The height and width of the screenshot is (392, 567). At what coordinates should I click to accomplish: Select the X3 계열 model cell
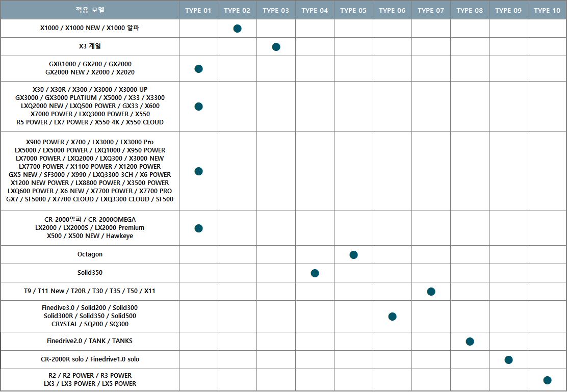[x=90, y=47]
